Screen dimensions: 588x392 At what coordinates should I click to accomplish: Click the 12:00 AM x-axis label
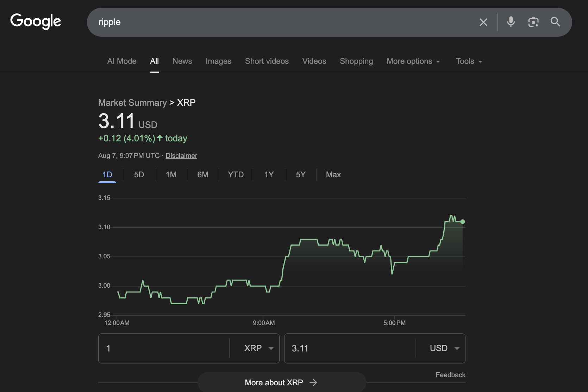[x=117, y=323]
